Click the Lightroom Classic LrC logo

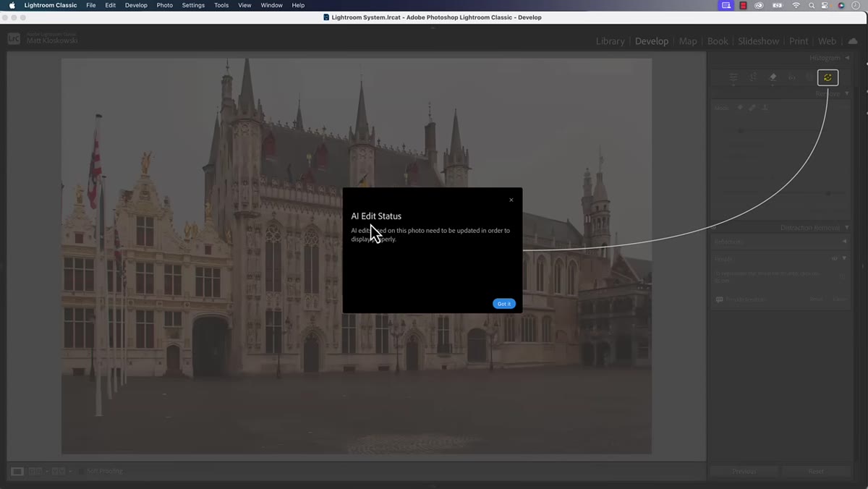[14, 39]
